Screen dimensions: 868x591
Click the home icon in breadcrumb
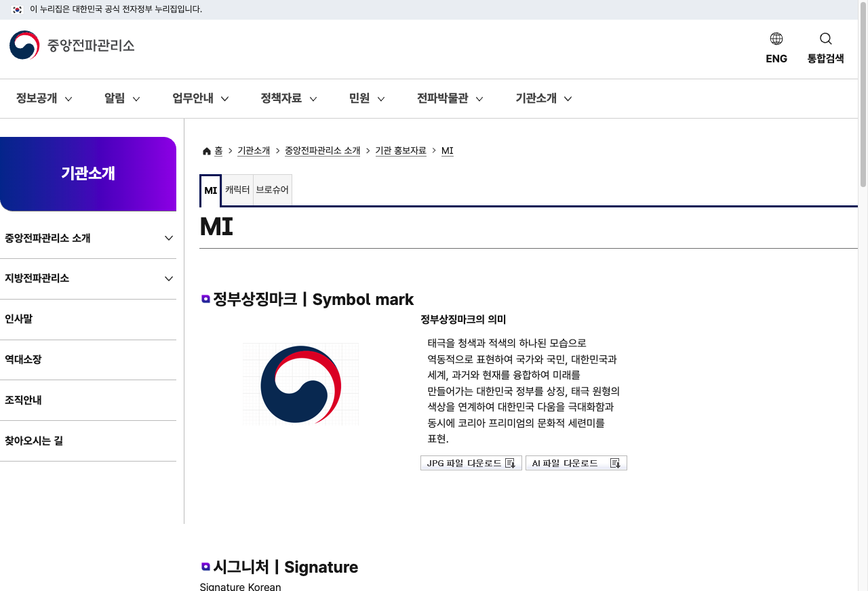[x=207, y=151]
